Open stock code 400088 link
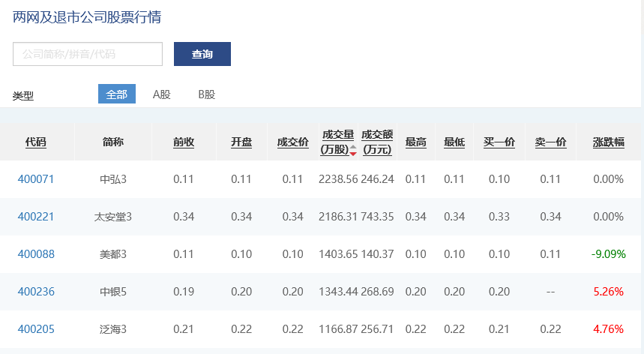The image size is (644, 354). tap(36, 254)
